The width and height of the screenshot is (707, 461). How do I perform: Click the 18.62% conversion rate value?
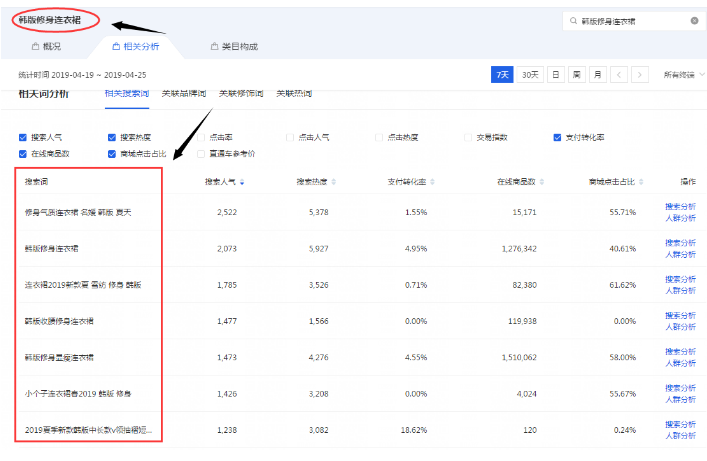tap(414, 430)
